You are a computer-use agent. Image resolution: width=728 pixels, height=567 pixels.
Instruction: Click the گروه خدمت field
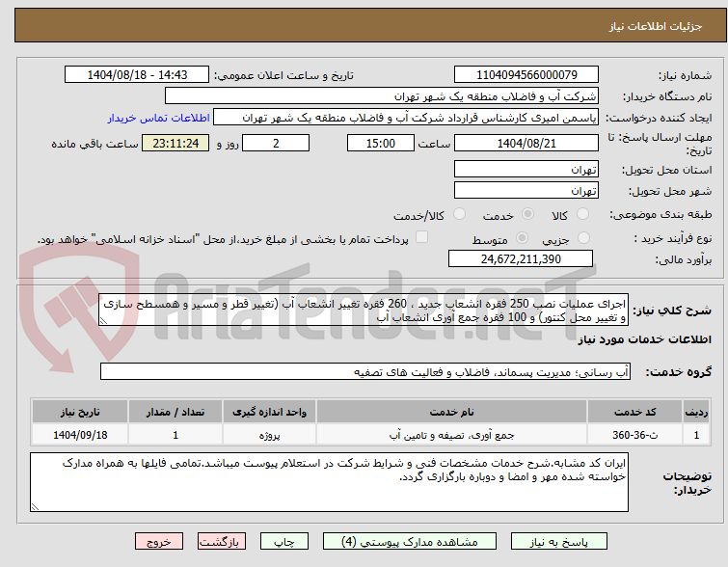(x=365, y=371)
